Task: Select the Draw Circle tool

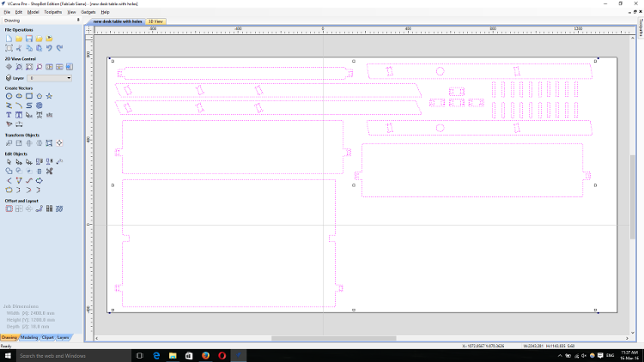Action: tap(9, 96)
